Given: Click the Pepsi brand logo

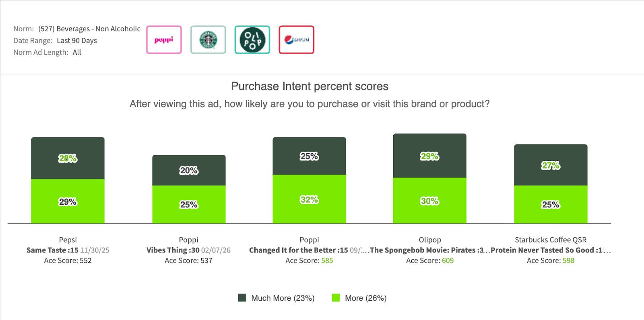Looking at the screenshot, I should [296, 40].
